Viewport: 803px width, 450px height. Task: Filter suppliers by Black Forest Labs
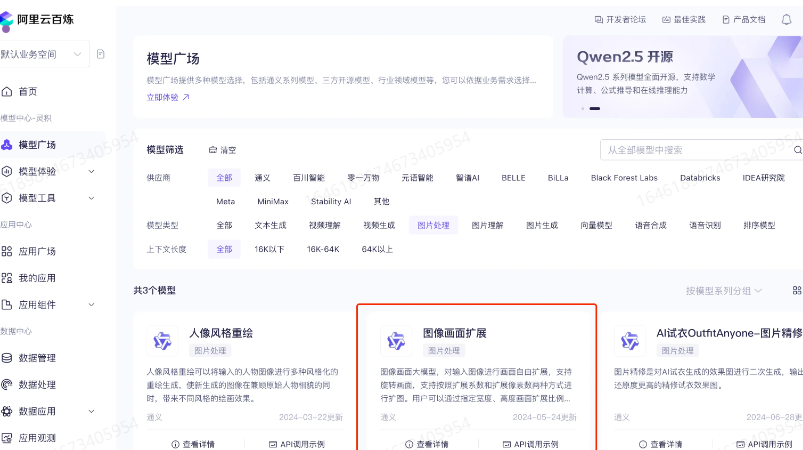[624, 178]
